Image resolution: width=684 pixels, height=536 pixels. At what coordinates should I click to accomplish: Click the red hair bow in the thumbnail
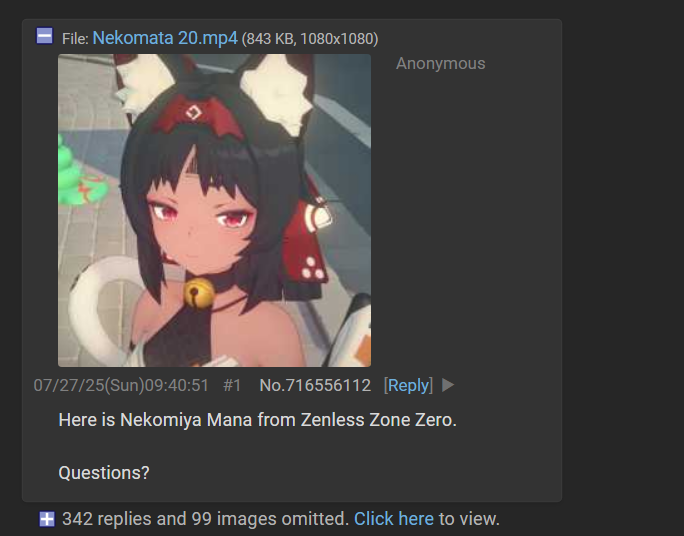point(198,115)
